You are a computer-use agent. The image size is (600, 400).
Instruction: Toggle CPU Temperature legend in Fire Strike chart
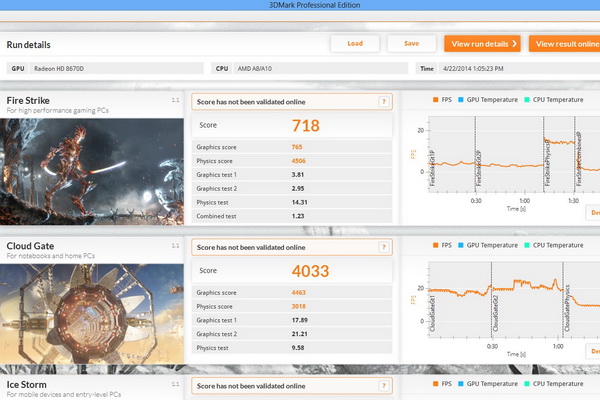[x=554, y=100]
